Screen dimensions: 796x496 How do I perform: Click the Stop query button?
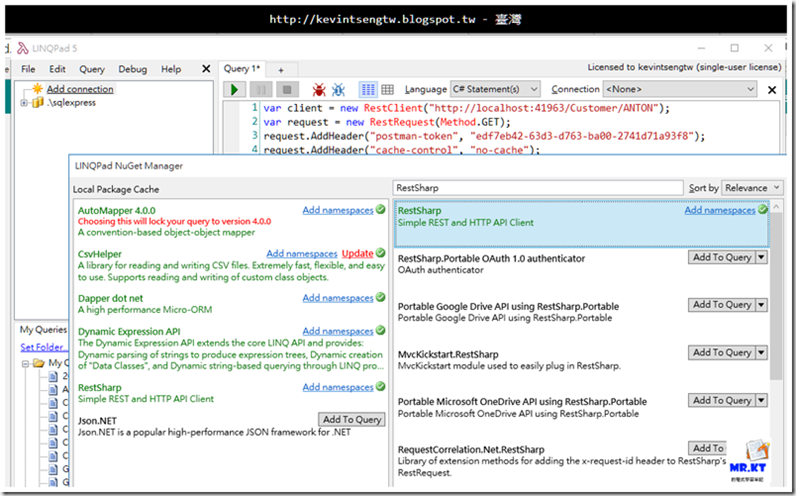pos(287,90)
